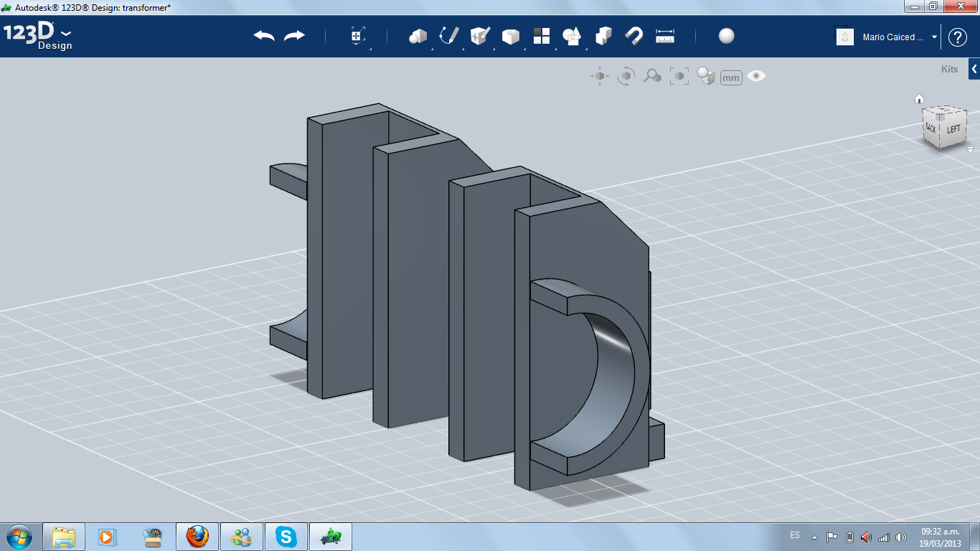
Task: Select the Measure ruler tool
Action: (665, 36)
